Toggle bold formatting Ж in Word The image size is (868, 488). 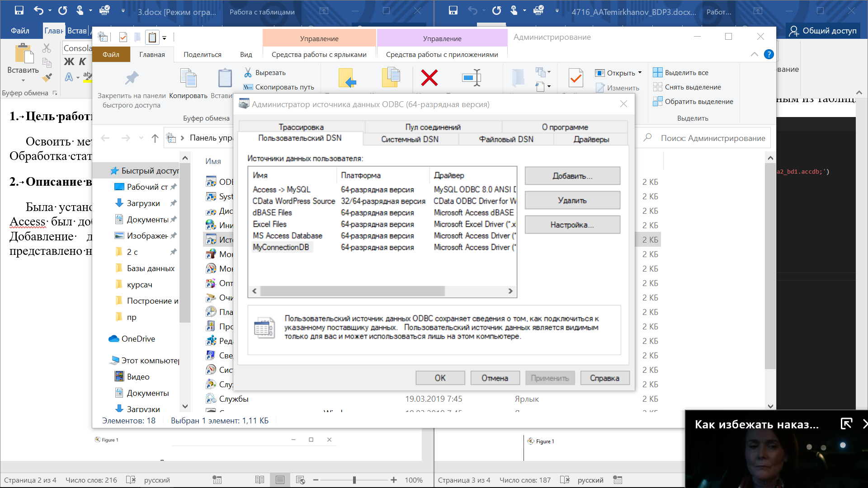pos(69,62)
